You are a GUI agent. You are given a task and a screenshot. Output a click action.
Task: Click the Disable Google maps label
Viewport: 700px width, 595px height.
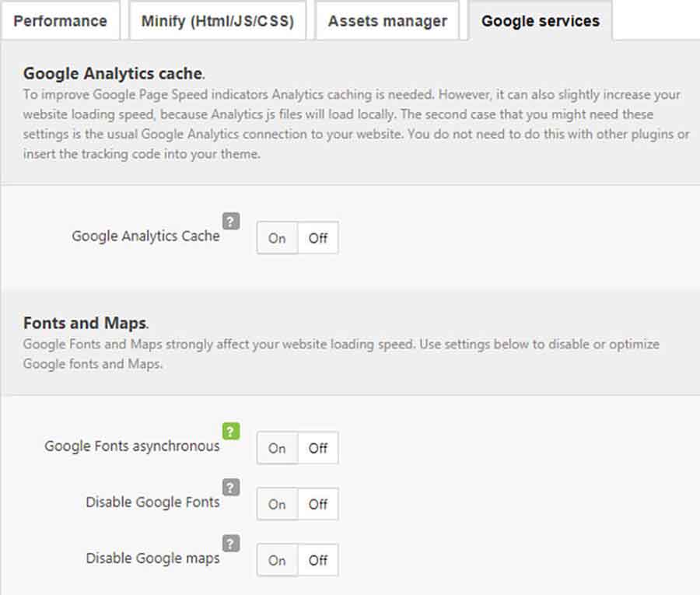[152, 558]
